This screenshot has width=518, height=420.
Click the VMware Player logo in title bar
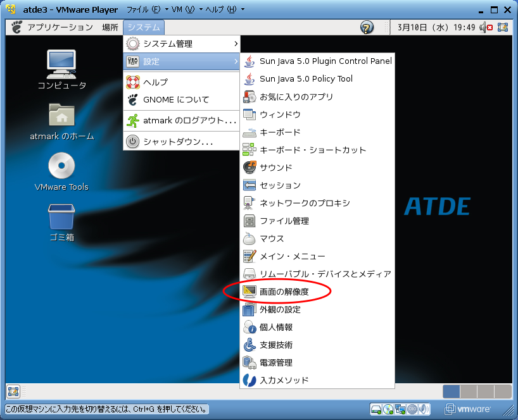pos(11,9)
